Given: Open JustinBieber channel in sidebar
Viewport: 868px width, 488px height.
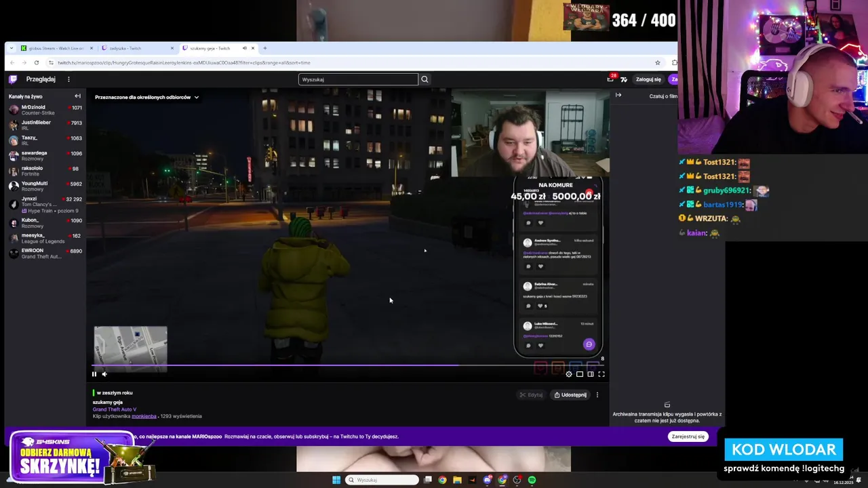Looking at the screenshot, I should click(x=45, y=125).
